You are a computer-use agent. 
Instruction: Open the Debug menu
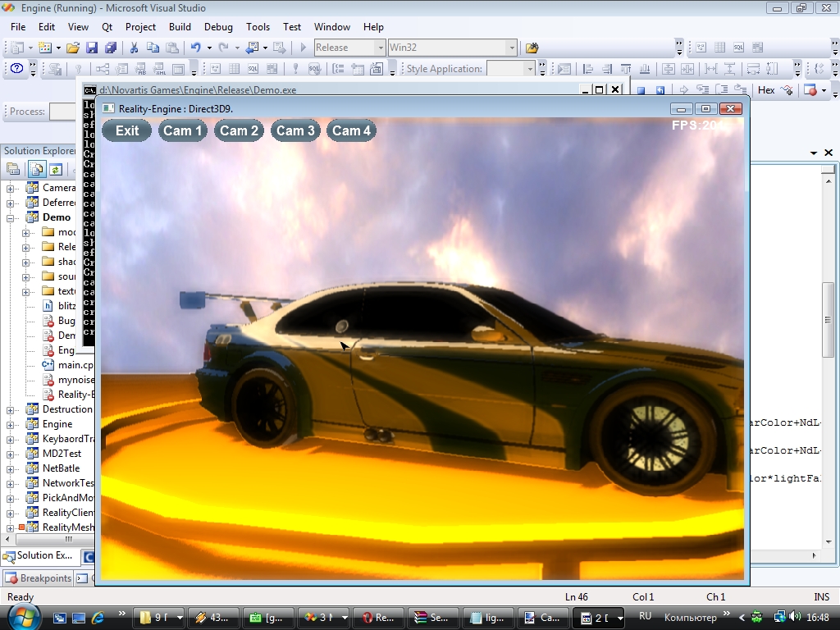click(217, 26)
